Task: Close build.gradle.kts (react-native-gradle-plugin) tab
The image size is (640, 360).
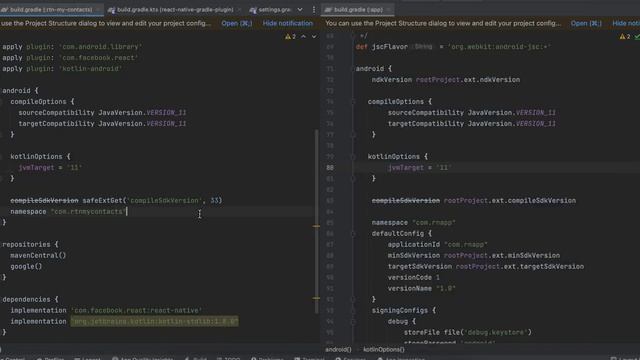Action: coord(239,9)
